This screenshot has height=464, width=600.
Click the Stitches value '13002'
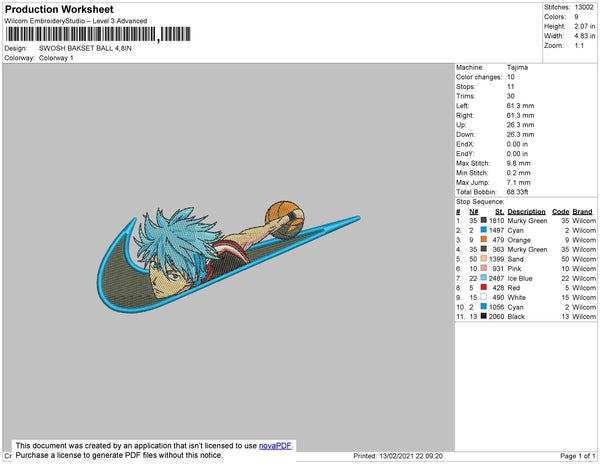pos(584,7)
